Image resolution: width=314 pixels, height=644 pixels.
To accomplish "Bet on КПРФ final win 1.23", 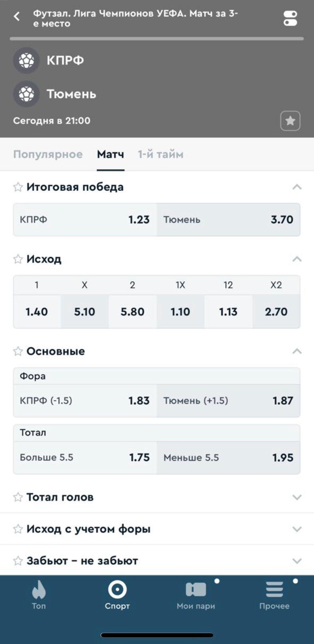I will point(85,220).
